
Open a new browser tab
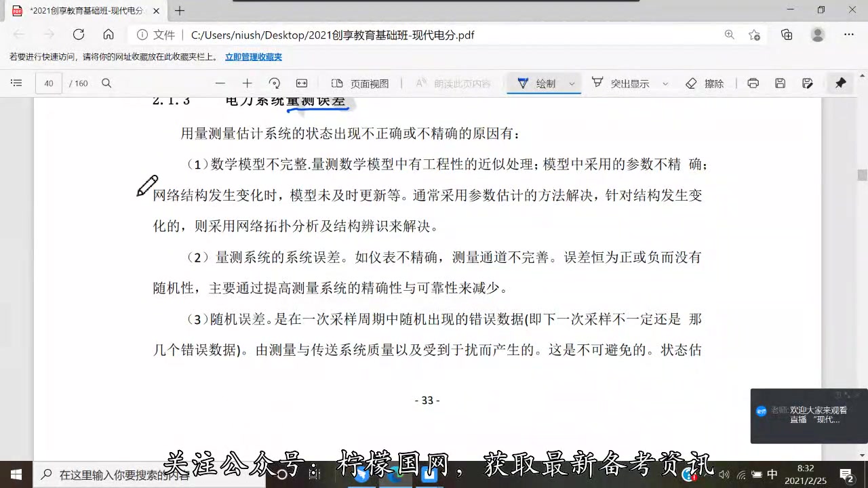180,11
